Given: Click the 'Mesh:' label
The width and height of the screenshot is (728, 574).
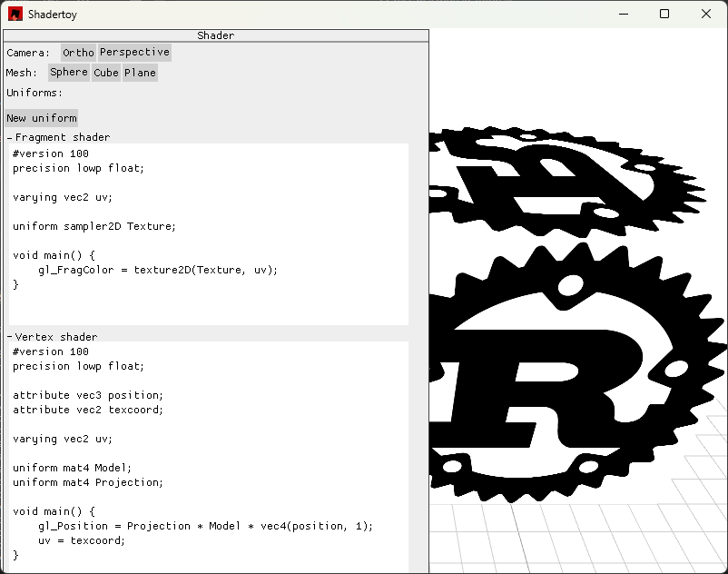Looking at the screenshot, I should (22, 73).
